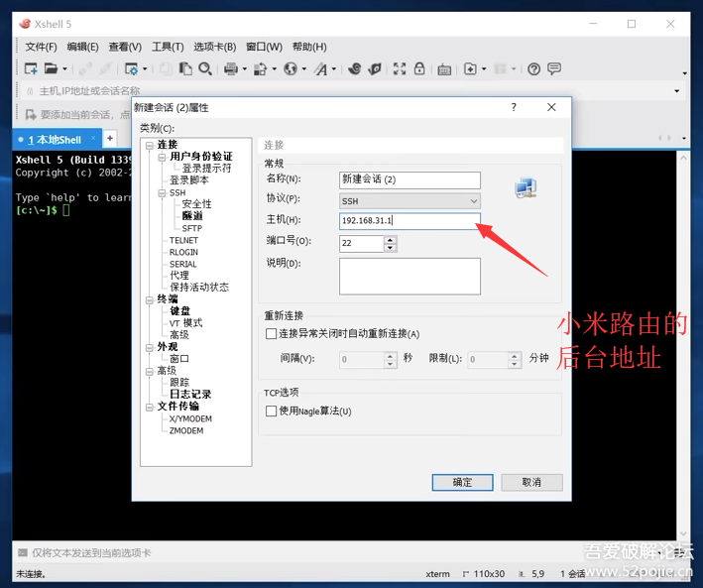Click the Paste clipboard toolbar icon

pyautogui.click(x=185, y=68)
